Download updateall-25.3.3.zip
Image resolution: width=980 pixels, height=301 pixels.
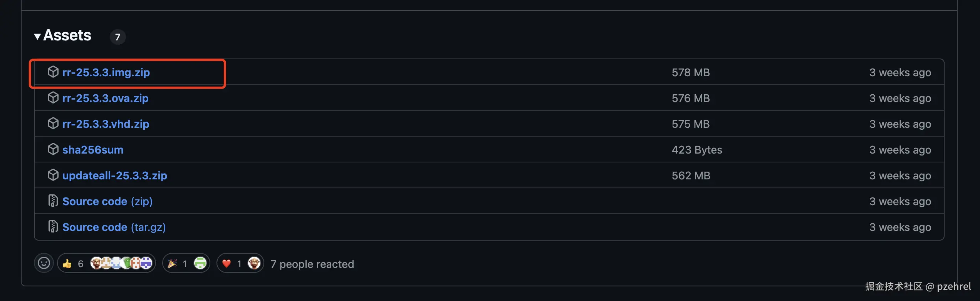pos(114,176)
